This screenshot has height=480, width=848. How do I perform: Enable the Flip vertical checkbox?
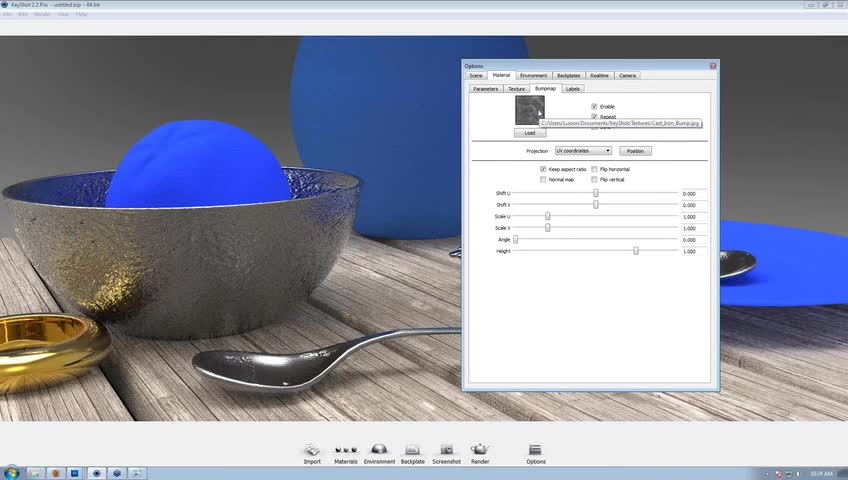[594, 179]
